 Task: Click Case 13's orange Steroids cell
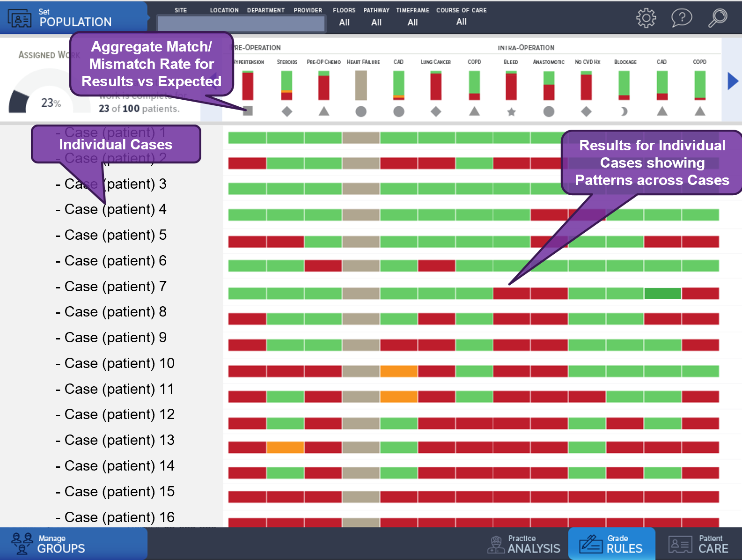(285, 448)
